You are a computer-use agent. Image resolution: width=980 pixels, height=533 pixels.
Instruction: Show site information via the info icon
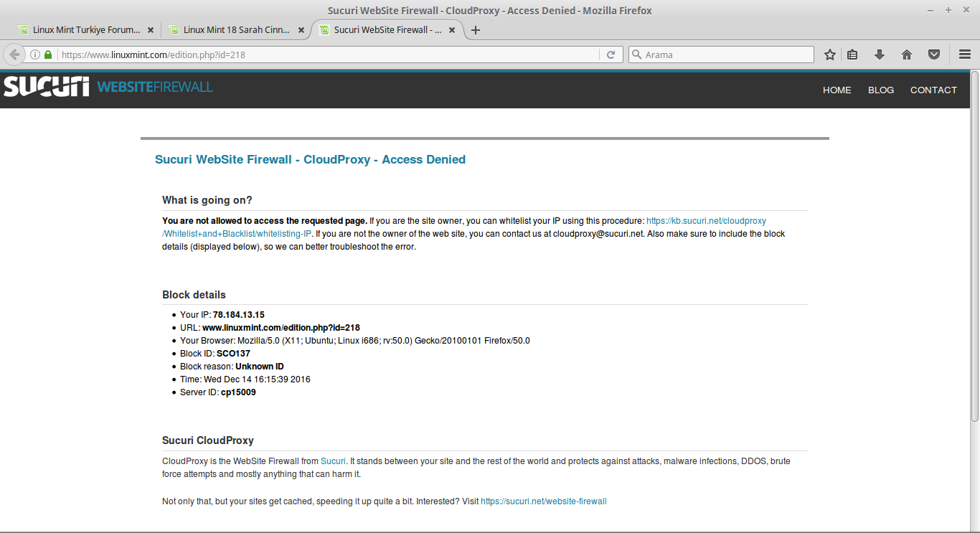34,55
